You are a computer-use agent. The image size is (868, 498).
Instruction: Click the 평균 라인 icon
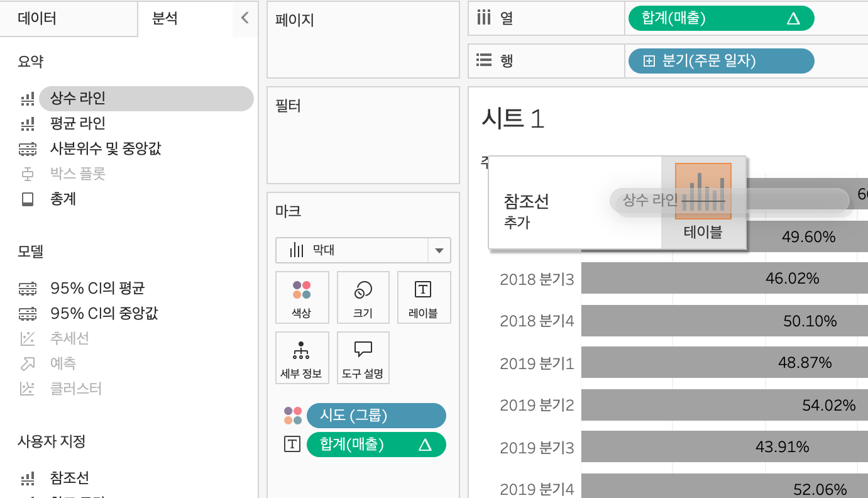pos(28,124)
